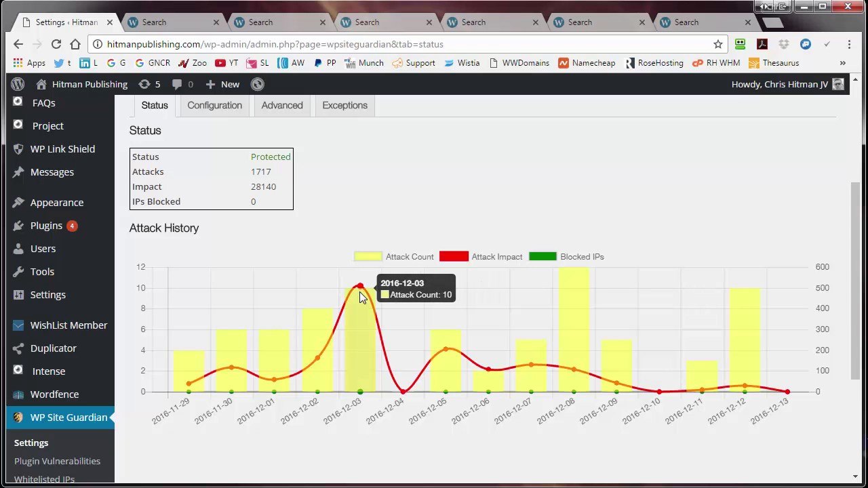Toggle Attack Count yellow legend swatch
This screenshot has width=868, height=488.
pos(368,256)
